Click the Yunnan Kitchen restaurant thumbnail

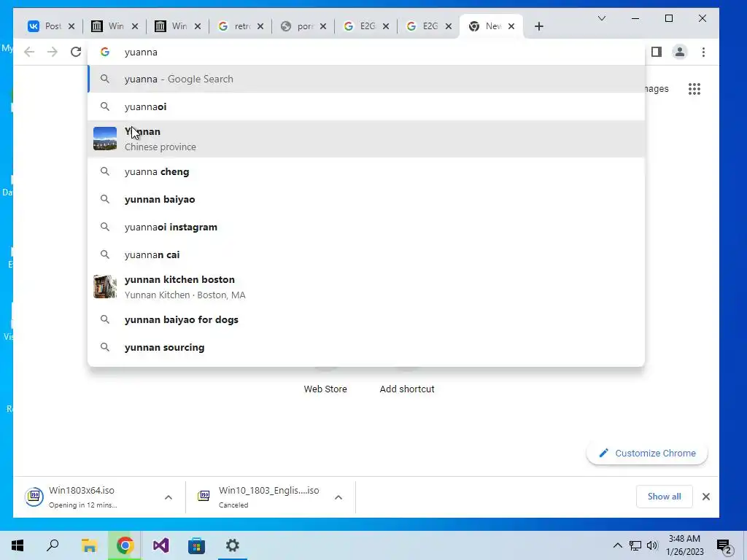point(105,287)
